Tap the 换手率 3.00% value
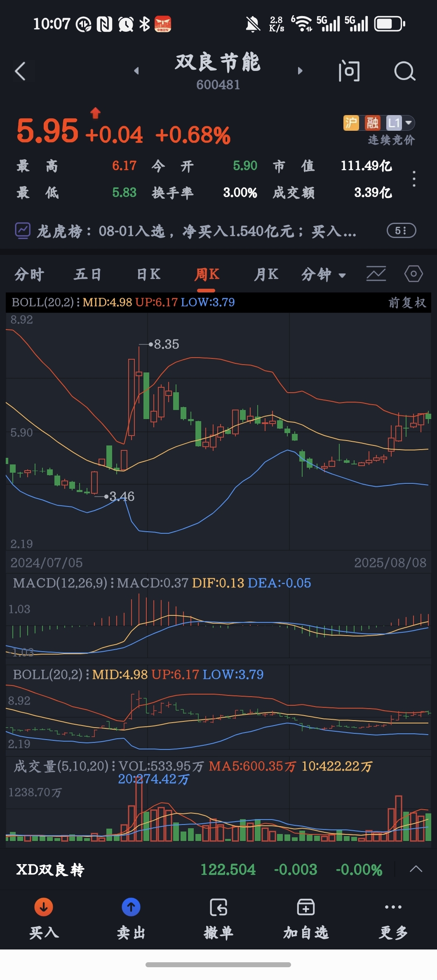This screenshot has width=437, height=980. (x=240, y=193)
